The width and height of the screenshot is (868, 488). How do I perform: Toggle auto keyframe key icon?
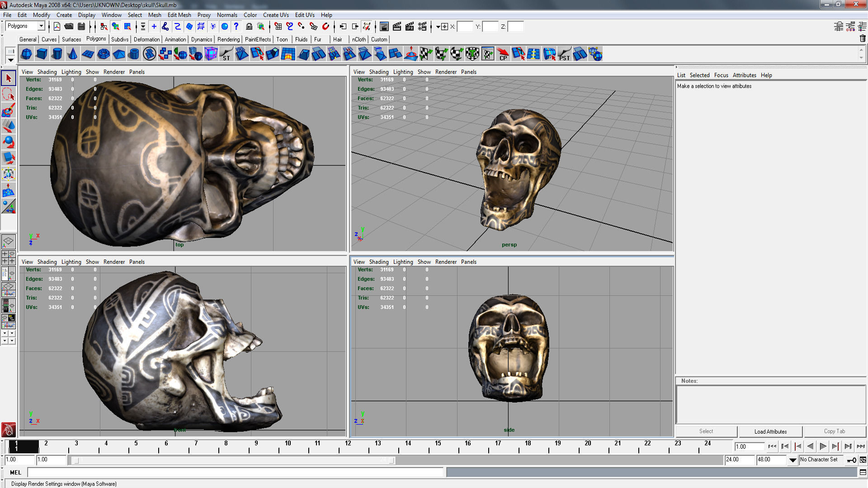(x=851, y=460)
